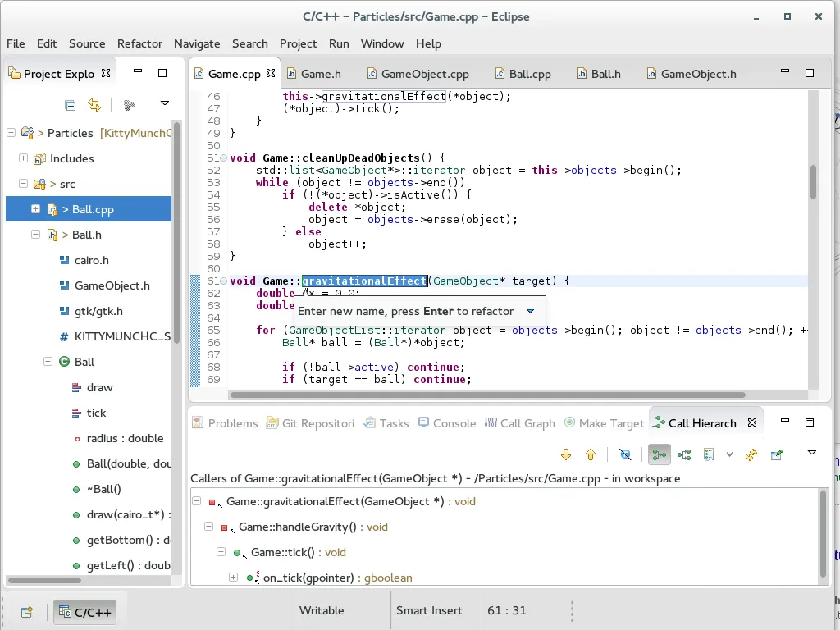
Task: Show next call in Call Hierarchy
Action: click(566, 454)
